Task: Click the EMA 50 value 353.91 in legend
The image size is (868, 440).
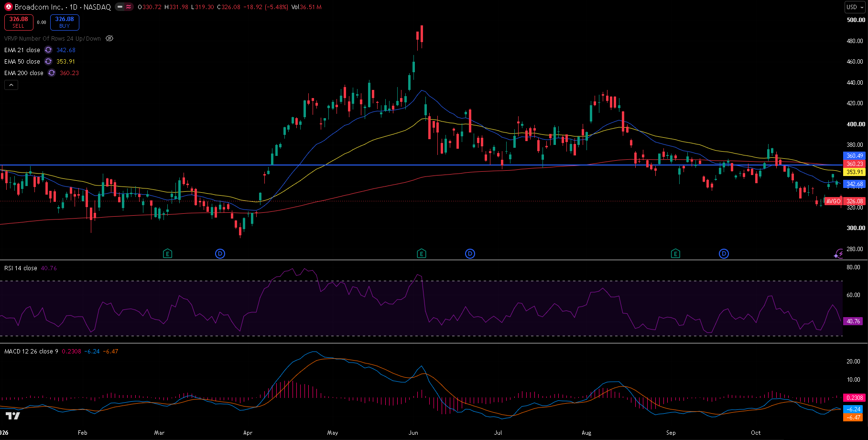Action: 66,62
